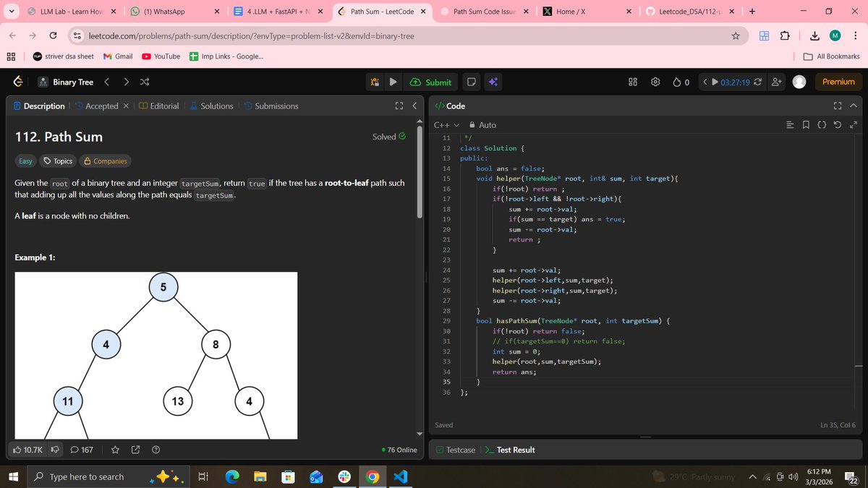868x488 pixels.
Task: Open the profile avatar
Action: click(x=799, y=82)
